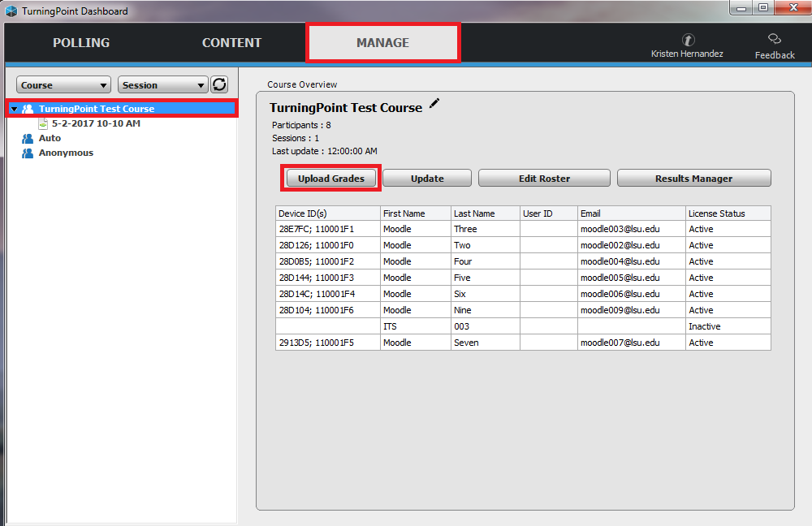
Task: Click the moodle004@lsu.edu email cell
Action: click(x=631, y=261)
